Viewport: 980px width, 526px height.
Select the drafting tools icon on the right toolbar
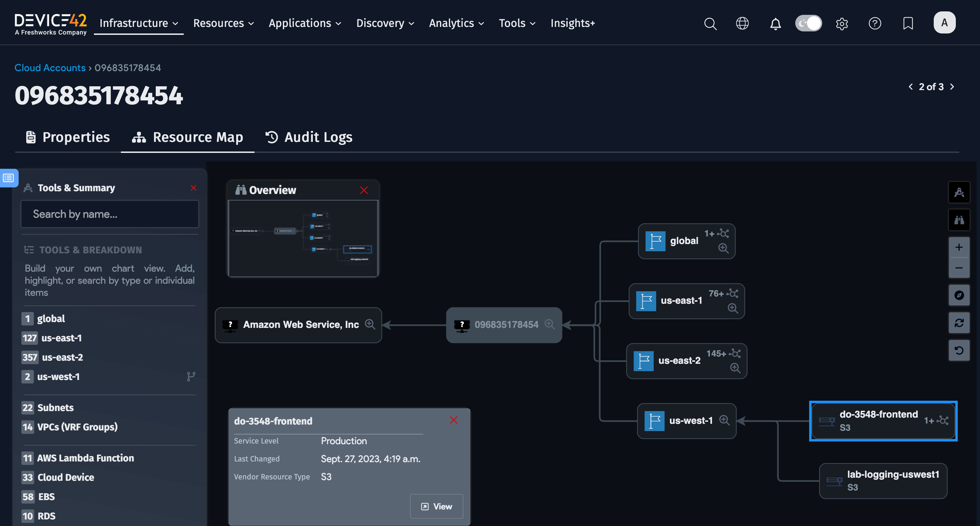(x=959, y=192)
